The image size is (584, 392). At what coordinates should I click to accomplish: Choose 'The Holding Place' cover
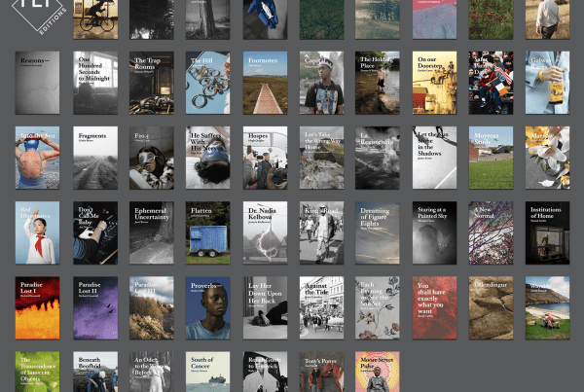coord(378,83)
